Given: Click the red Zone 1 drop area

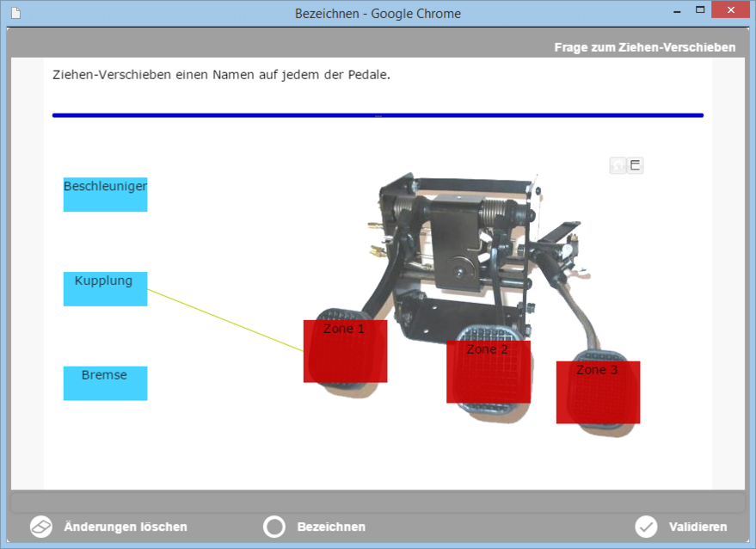Looking at the screenshot, I should click(345, 351).
